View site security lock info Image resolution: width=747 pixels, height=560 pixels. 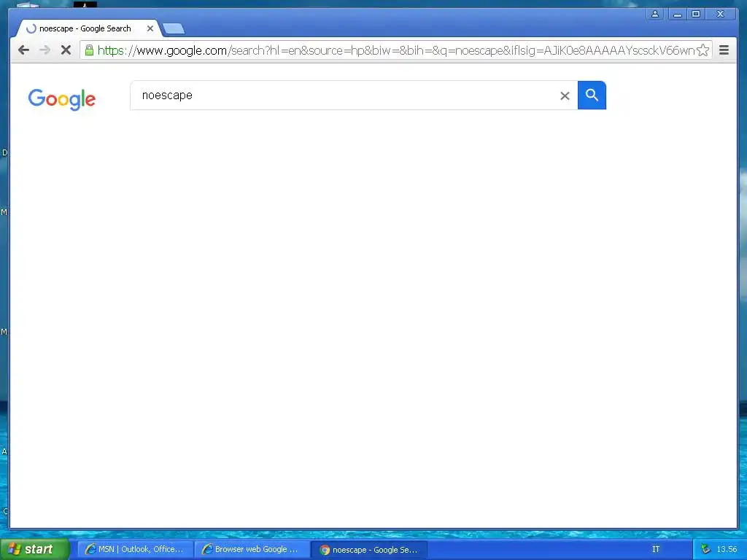coord(89,50)
